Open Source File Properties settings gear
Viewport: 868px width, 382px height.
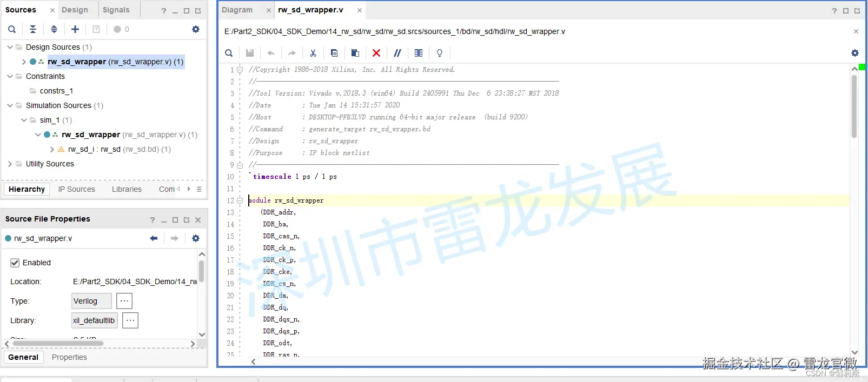coord(196,238)
